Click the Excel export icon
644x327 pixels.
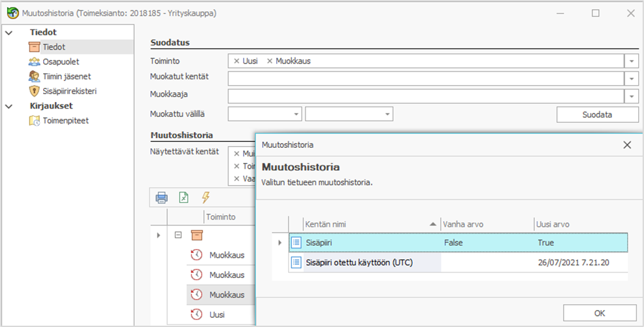[x=184, y=197]
